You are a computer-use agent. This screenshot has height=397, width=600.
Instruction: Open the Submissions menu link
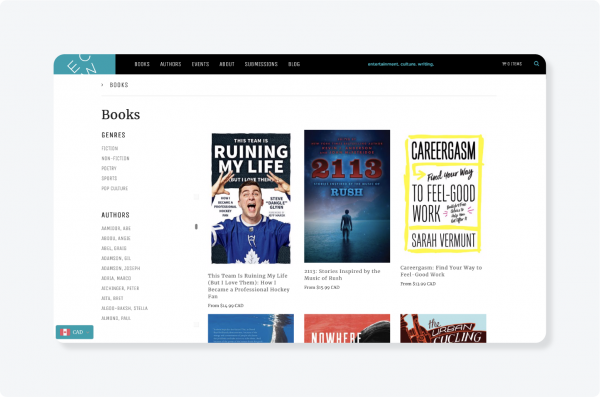coord(261,64)
